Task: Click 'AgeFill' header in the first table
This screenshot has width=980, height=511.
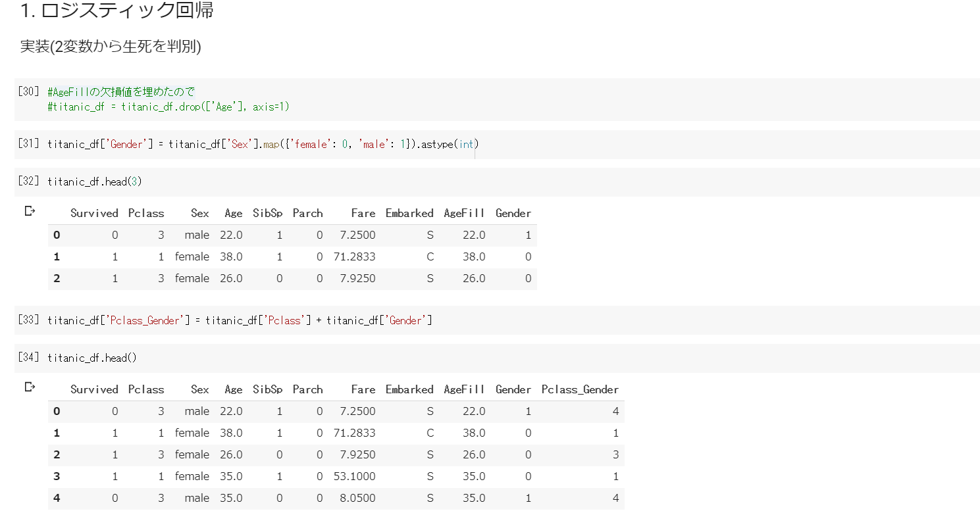Action: [464, 214]
